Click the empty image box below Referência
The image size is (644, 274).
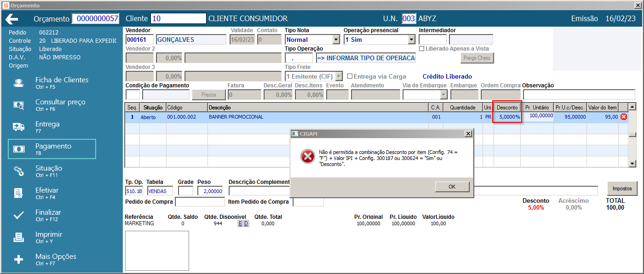click(x=157, y=251)
